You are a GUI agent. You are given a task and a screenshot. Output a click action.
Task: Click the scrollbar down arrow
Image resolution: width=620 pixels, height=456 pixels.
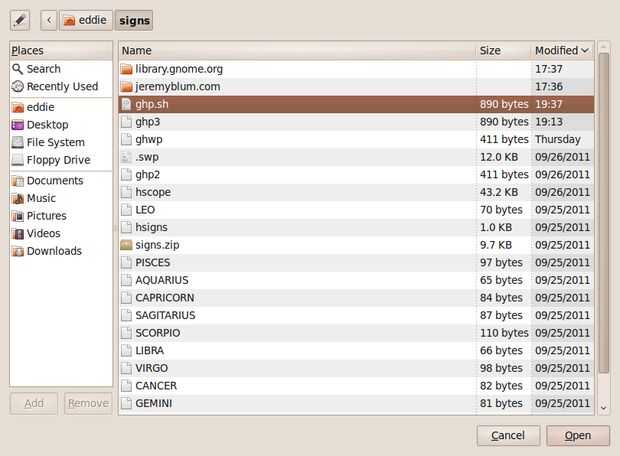[x=603, y=408]
